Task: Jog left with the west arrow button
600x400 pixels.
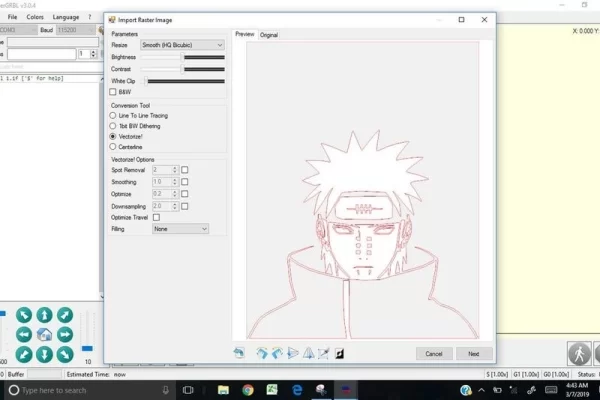Action: click(24, 335)
